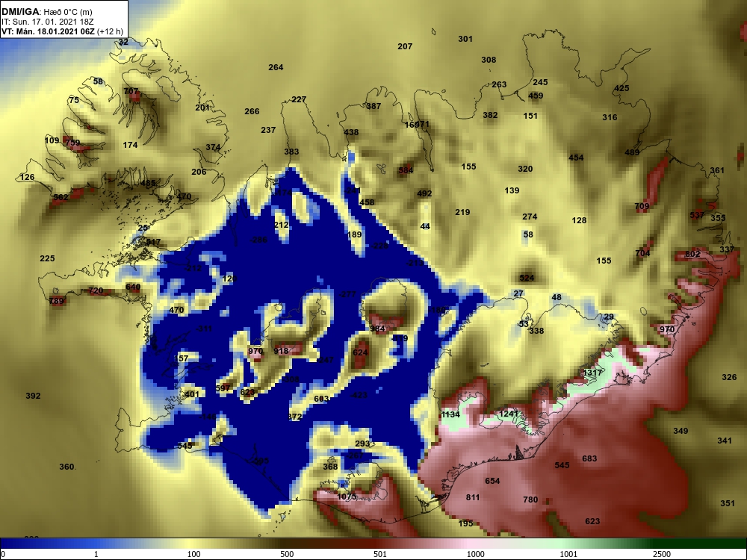Image resolution: width=747 pixels, height=560 pixels.
Task: Click the '1000' label on the color scale
Action: pyautogui.click(x=476, y=554)
